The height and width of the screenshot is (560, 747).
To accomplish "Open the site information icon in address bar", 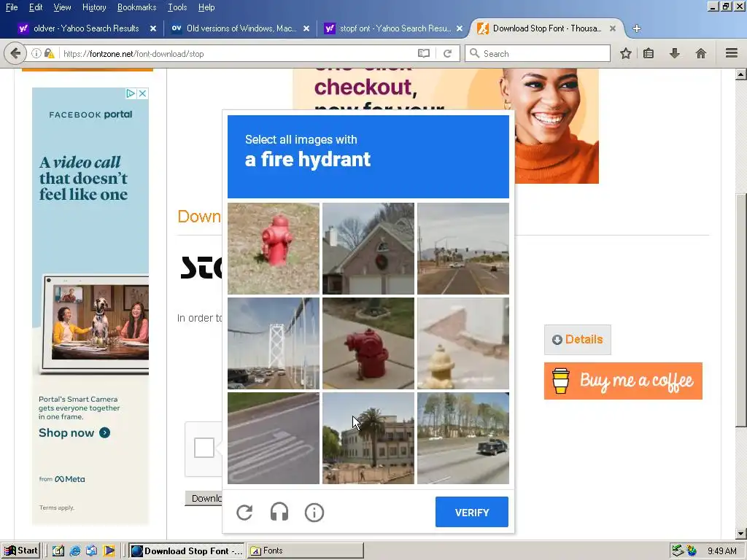I will [x=36, y=53].
